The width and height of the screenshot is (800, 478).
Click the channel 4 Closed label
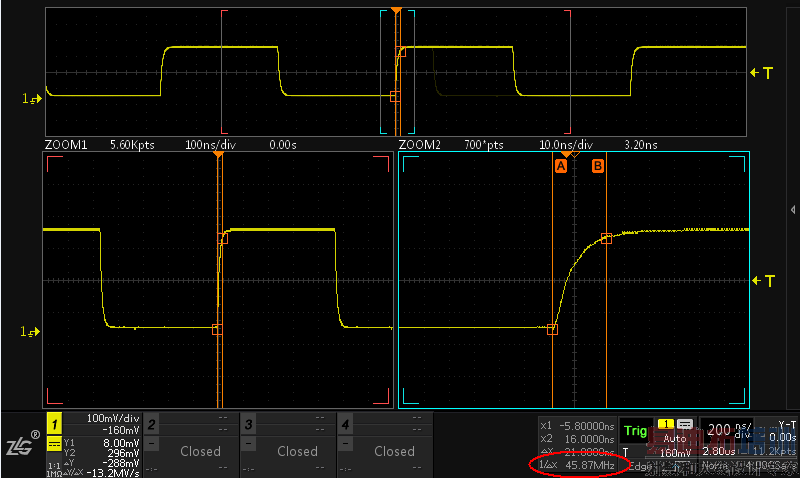coord(394,451)
